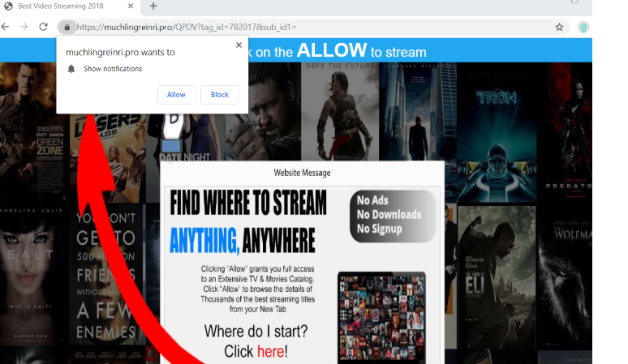Screen dimensions: 628x364
Task: Dismiss the notification permission popup
Action: point(238,45)
